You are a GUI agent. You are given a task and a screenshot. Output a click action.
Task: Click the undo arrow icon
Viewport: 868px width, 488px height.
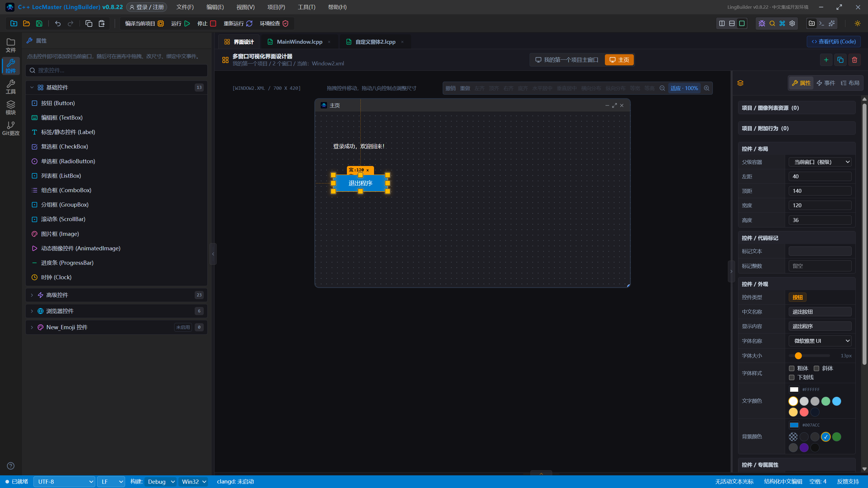point(58,23)
